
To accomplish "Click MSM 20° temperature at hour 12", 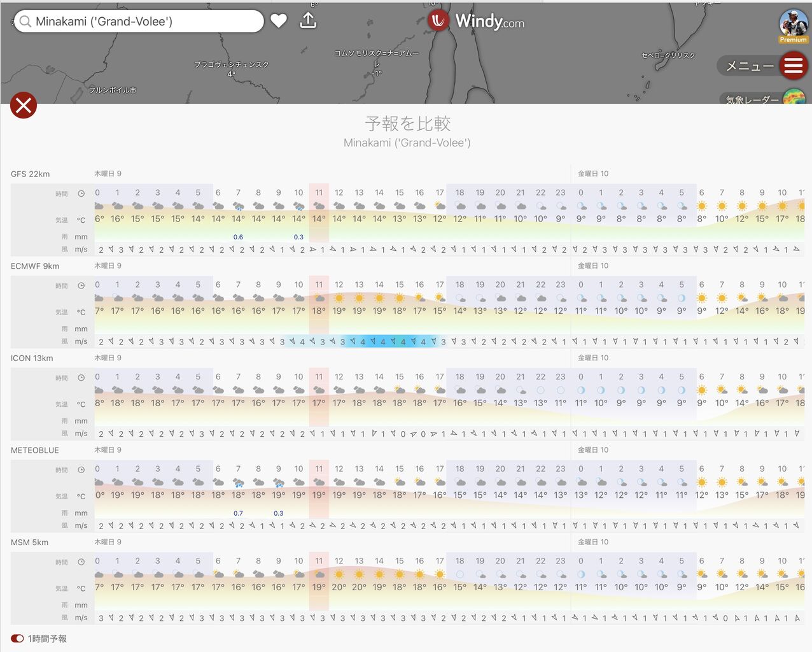I will [339, 587].
